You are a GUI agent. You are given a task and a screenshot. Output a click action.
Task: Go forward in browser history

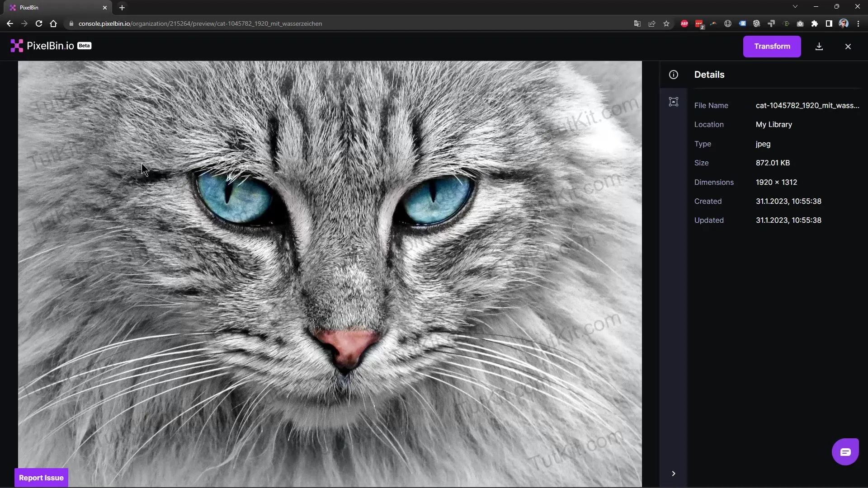click(x=24, y=23)
